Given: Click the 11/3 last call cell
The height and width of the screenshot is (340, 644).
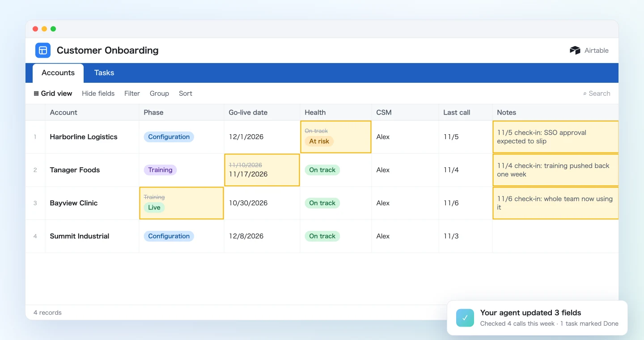Looking at the screenshot, I should tap(466, 236).
